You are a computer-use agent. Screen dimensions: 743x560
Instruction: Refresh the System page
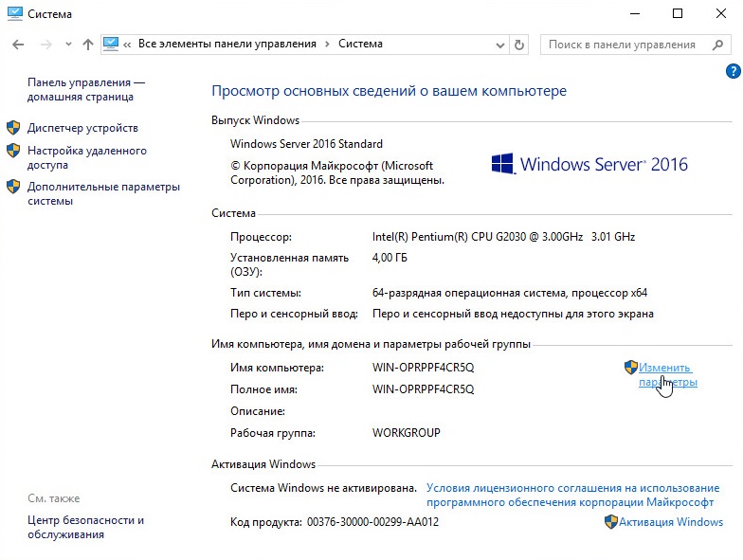(x=519, y=45)
